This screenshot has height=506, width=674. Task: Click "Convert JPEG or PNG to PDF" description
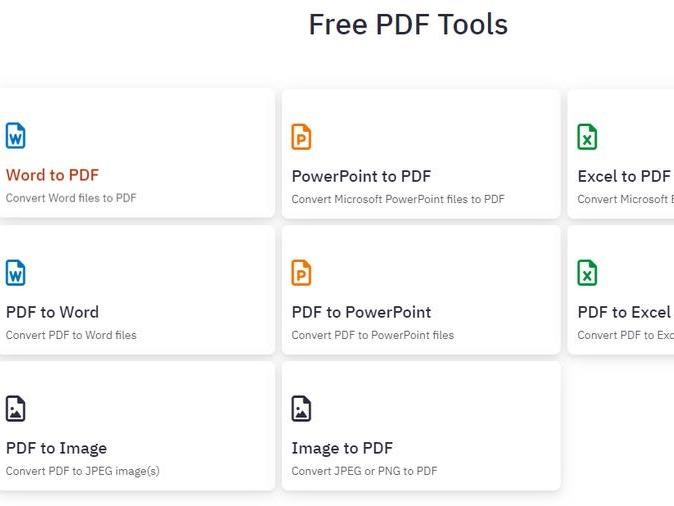[364, 471]
